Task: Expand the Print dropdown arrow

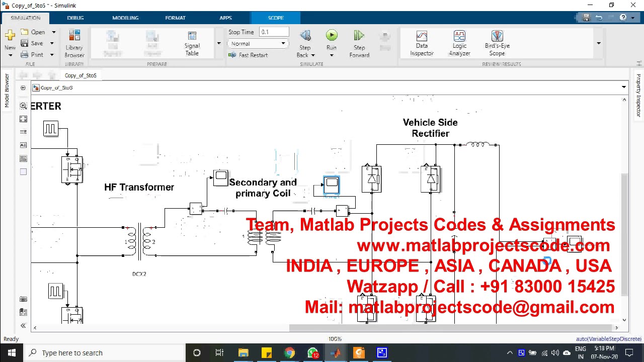Action: coord(51,55)
